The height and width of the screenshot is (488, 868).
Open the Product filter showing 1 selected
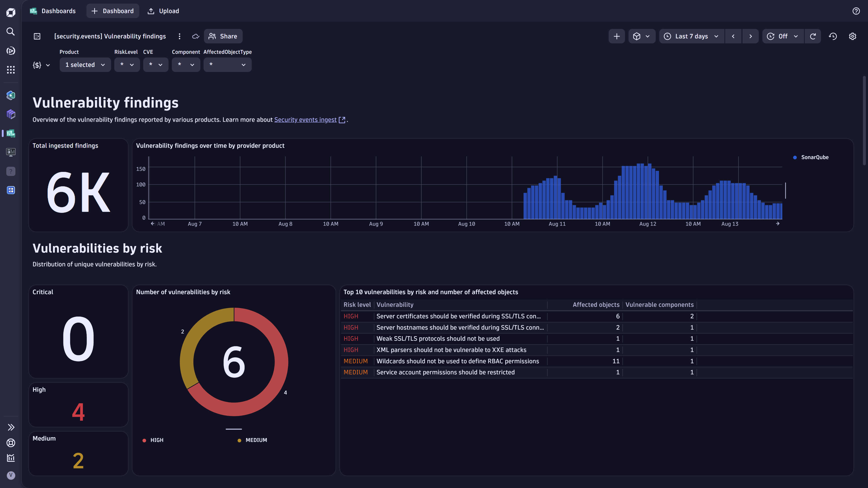[85, 65]
